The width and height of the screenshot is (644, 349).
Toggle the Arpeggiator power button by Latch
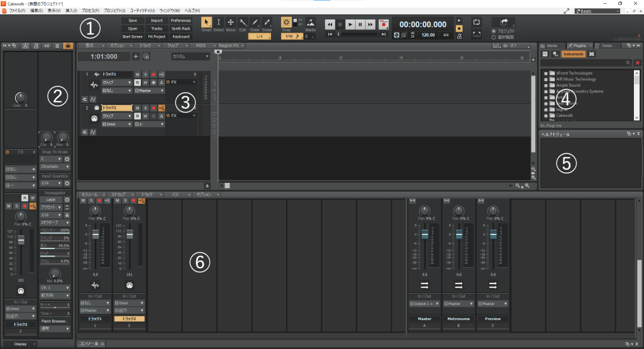point(67,199)
